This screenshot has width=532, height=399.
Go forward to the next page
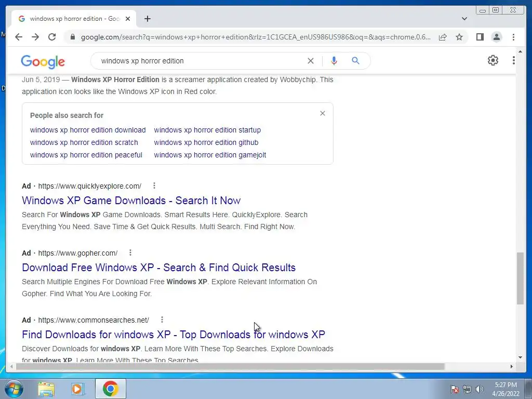[35, 37]
